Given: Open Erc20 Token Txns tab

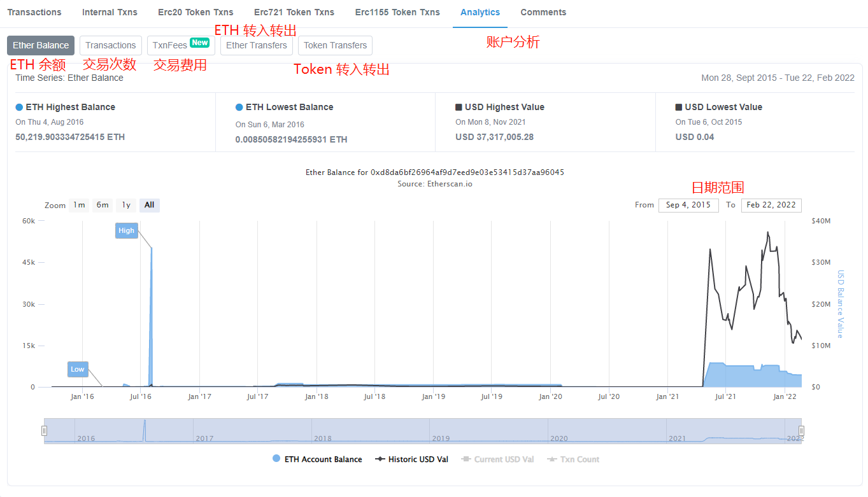Looking at the screenshot, I should click(196, 12).
